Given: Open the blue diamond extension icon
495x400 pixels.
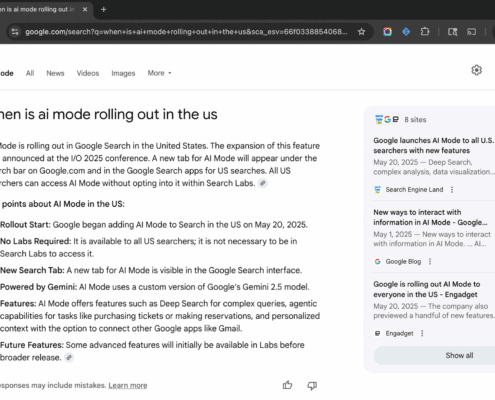Looking at the screenshot, I should (406, 32).
